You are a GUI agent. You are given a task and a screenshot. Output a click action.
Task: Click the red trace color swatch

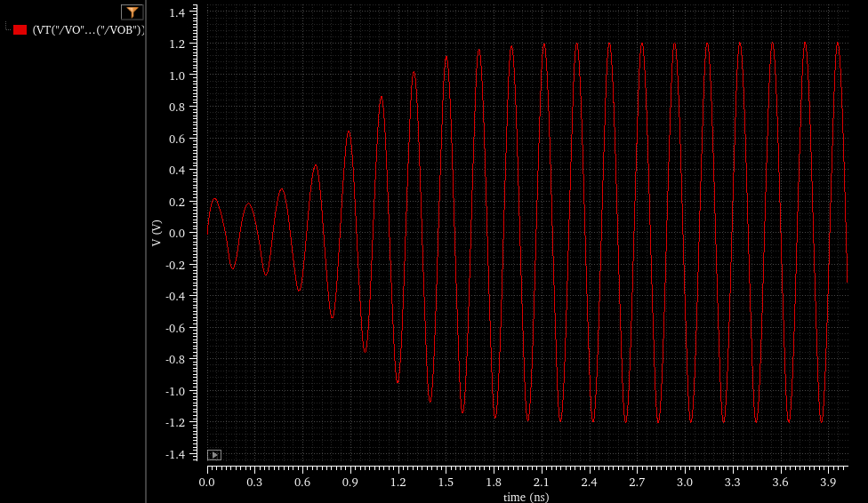point(20,29)
